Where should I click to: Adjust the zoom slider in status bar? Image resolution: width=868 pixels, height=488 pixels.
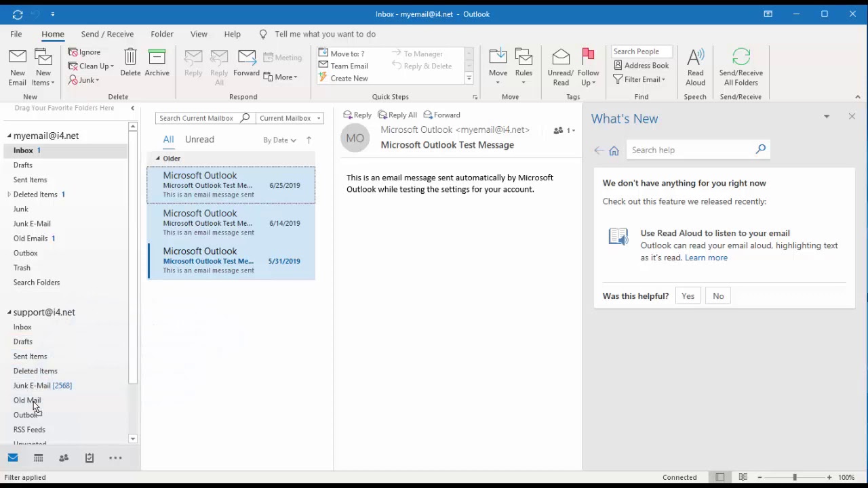[794, 478]
